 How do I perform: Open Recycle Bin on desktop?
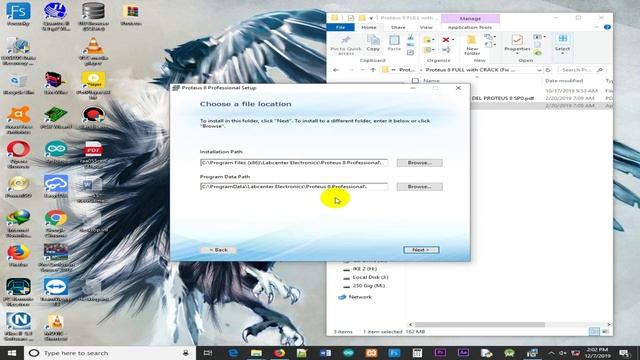tap(18, 84)
